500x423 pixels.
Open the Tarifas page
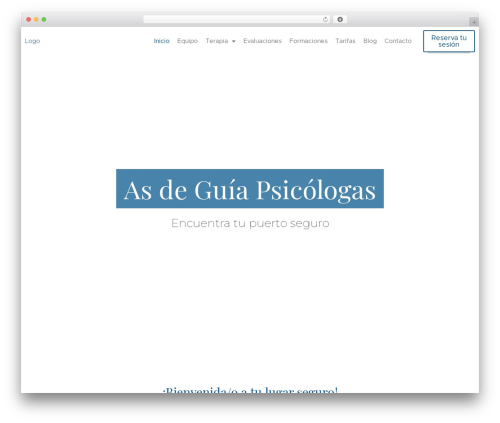(x=345, y=41)
